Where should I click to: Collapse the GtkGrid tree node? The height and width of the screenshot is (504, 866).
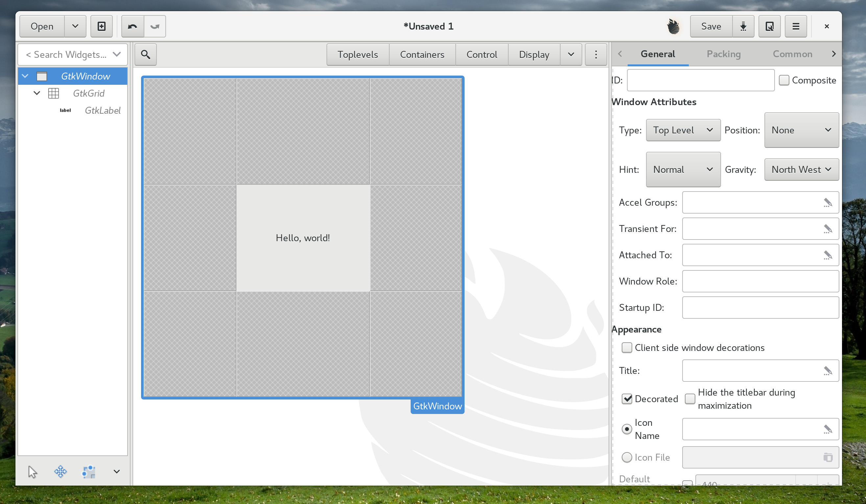[37, 93]
